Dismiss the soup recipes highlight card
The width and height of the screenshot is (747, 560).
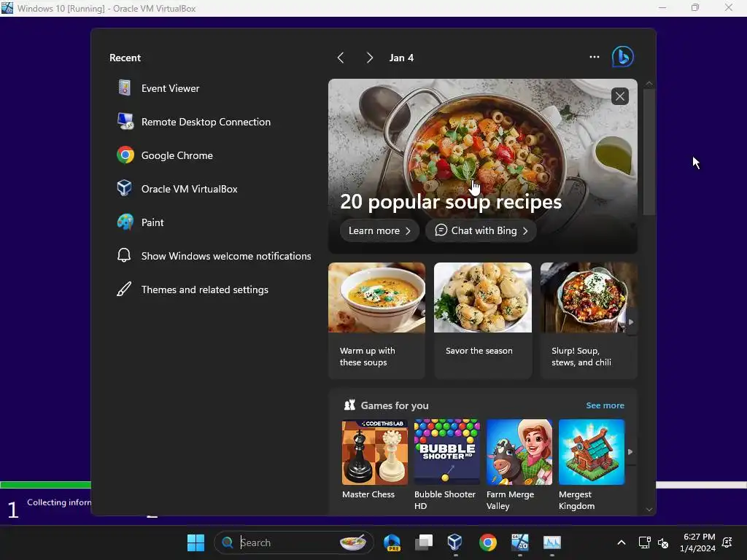[620, 97]
